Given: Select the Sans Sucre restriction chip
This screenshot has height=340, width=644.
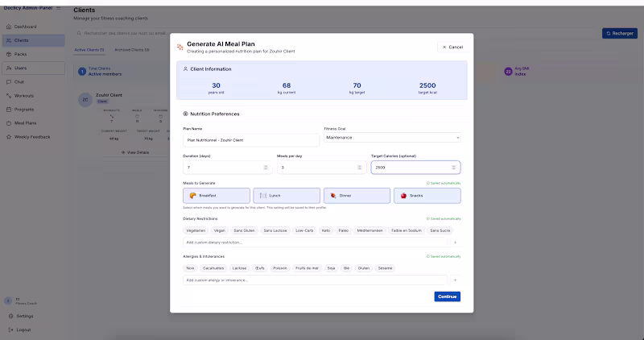Looking at the screenshot, I should [x=440, y=230].
